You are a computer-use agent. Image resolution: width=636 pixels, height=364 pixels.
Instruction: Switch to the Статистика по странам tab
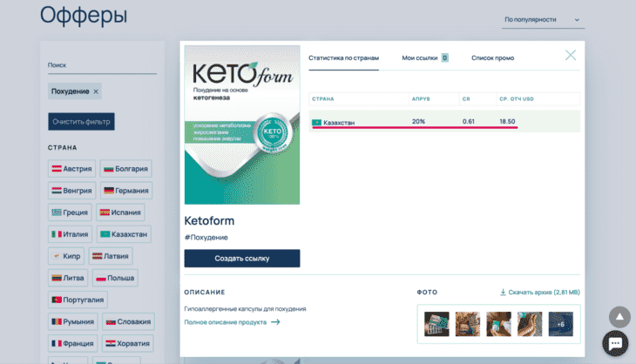click(x=343, y=58)
